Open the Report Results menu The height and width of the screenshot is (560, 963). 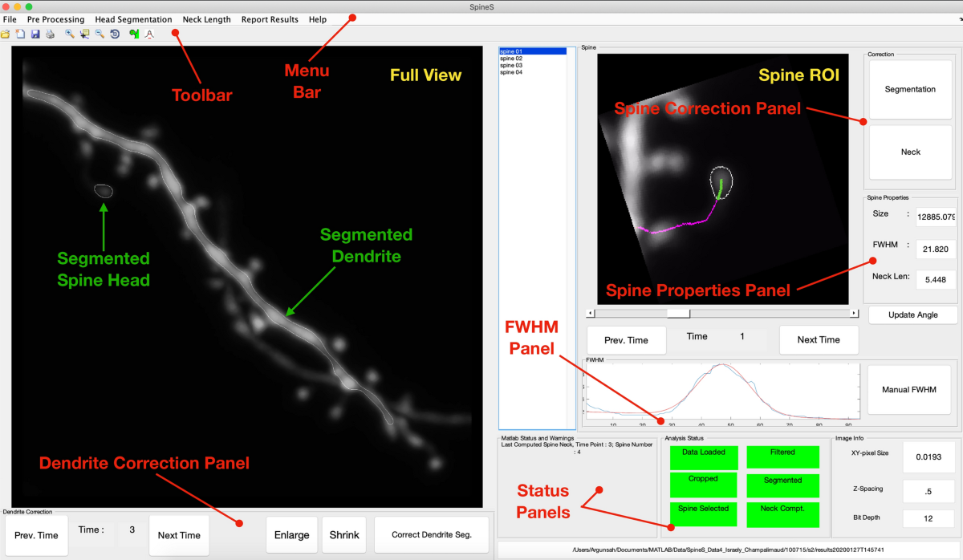pyautogui.click(x=270, y=19)
